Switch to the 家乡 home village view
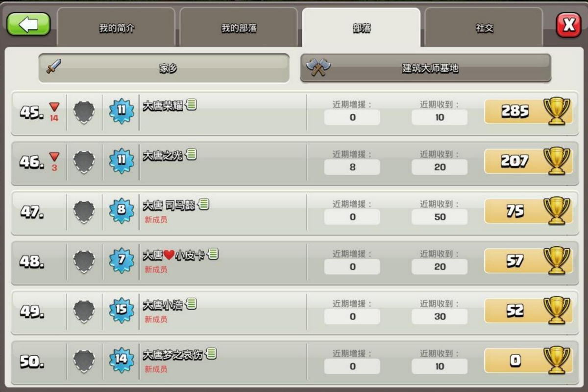Screen dimensions: 588x392 tap(164, 68)
